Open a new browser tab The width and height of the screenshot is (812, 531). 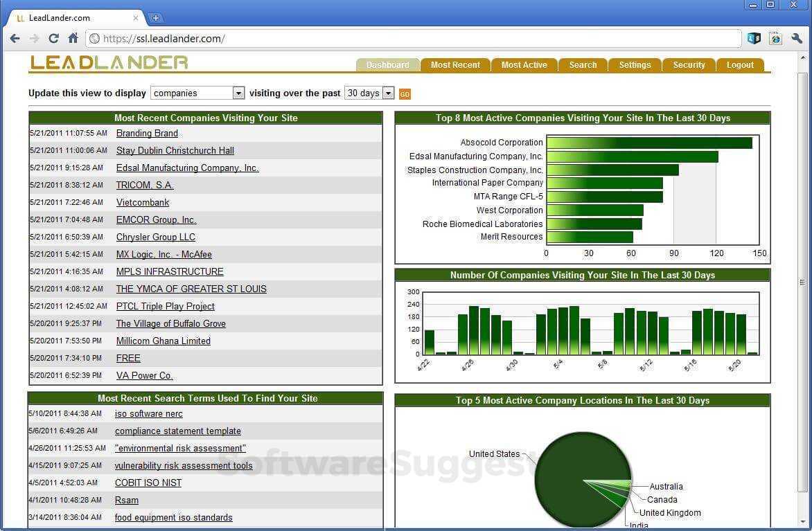(x=155, y=18)
